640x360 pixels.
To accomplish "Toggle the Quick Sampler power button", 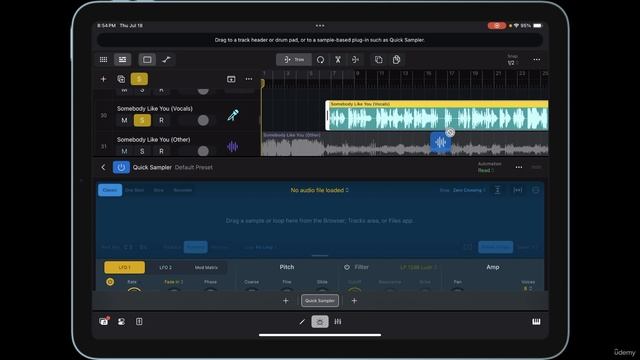I will point(121,167).
